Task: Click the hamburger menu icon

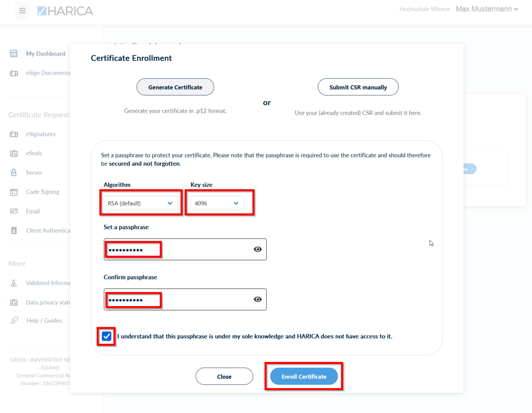Action: click(22, 11)
